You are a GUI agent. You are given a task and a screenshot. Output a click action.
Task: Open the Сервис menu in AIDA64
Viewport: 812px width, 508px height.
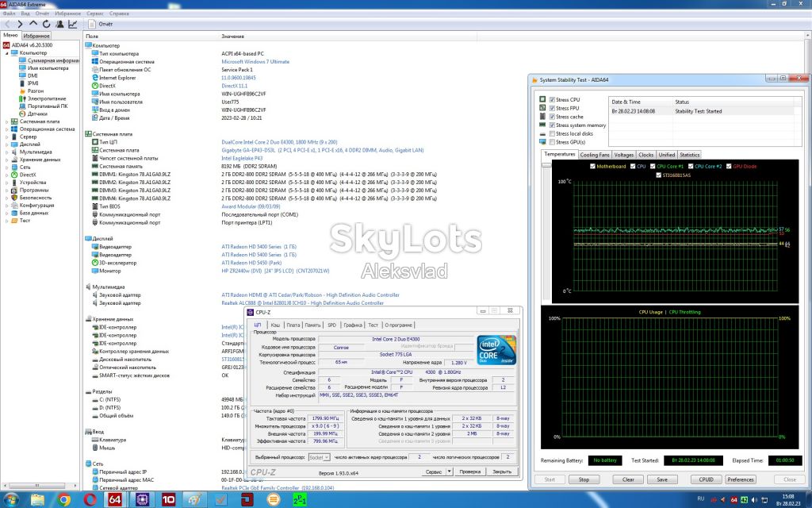(x=95, y=13)
